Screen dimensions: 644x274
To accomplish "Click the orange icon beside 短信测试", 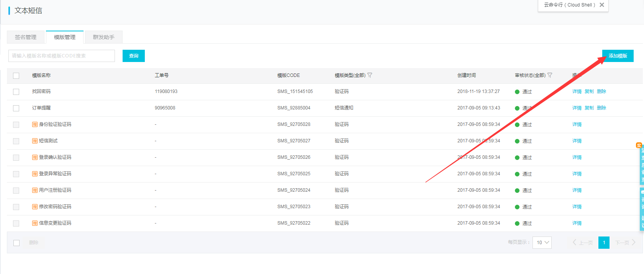I will (35, 141).
